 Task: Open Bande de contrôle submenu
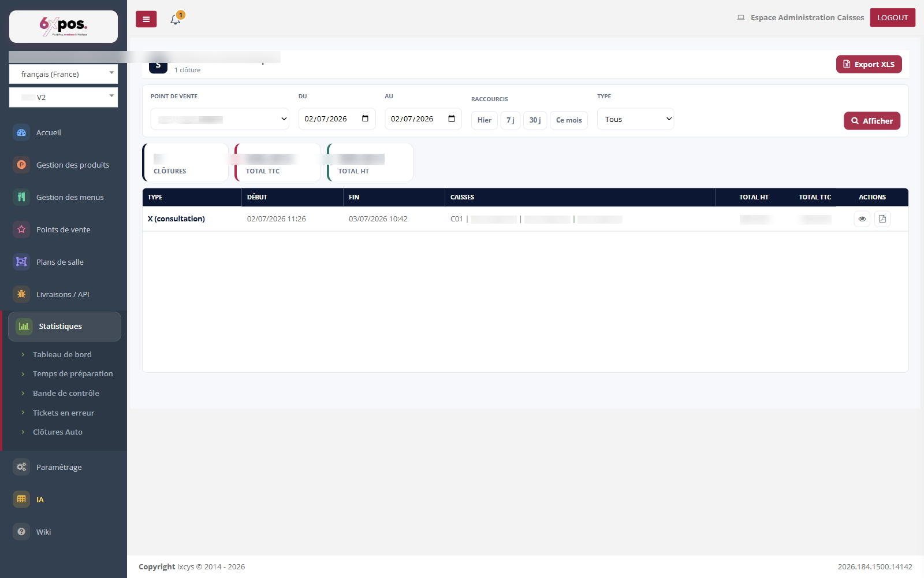[x=66, y=393]
